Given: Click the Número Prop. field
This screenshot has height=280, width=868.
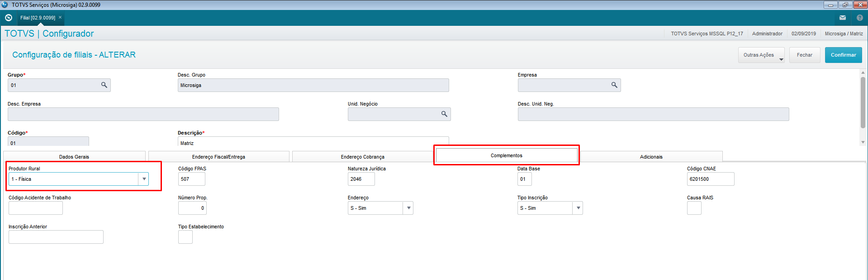Looking at the screenshot, I should click(192, 208).
